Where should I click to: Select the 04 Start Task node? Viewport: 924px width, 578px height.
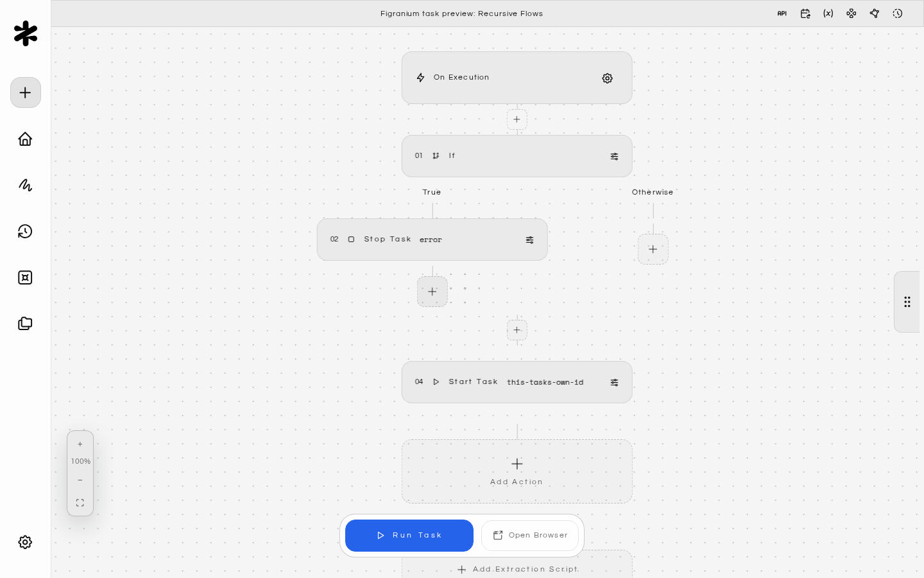pos(517,382)
